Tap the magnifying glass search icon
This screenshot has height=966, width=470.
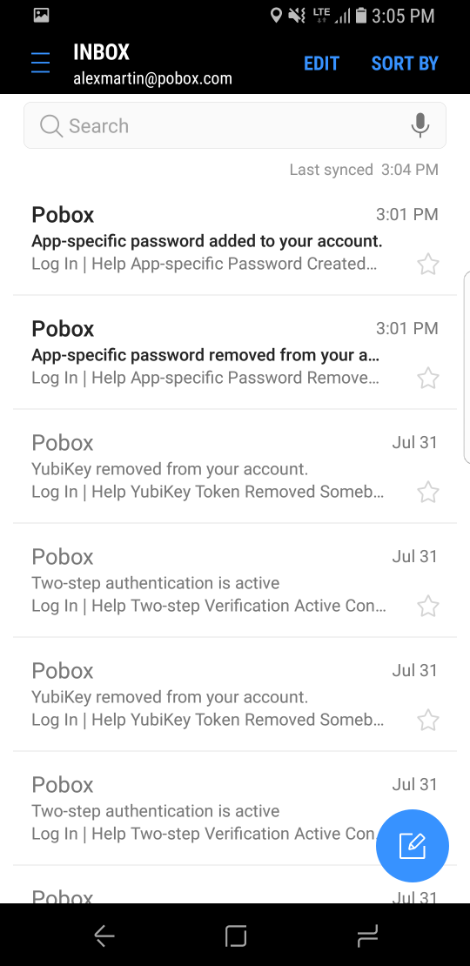pos(51,126)
